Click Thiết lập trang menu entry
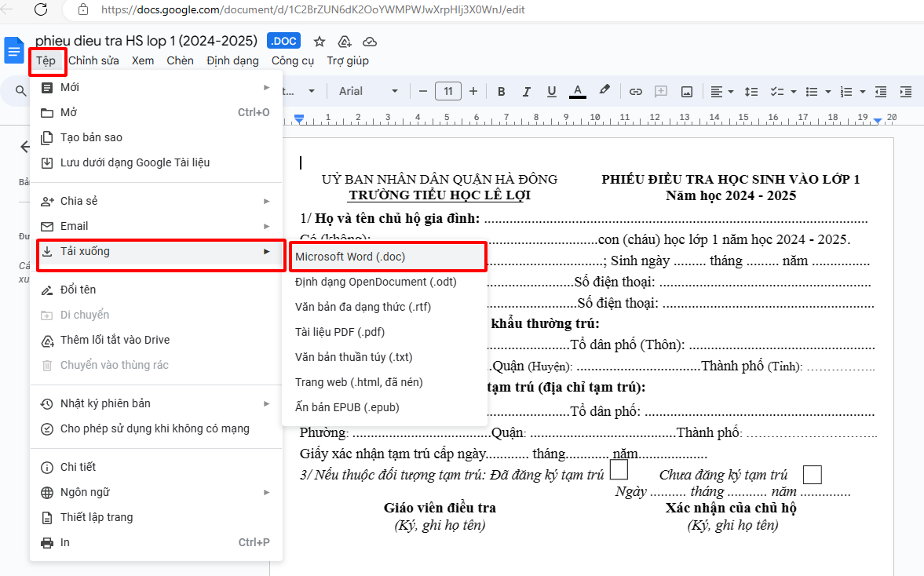 pyautogui.click(x=97, y=517)
